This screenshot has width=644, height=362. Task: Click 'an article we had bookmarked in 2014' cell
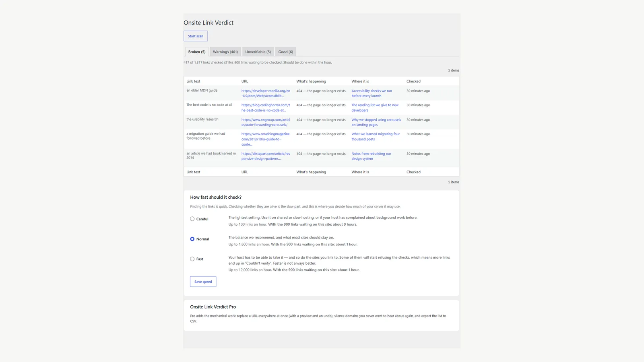[211, 156]
